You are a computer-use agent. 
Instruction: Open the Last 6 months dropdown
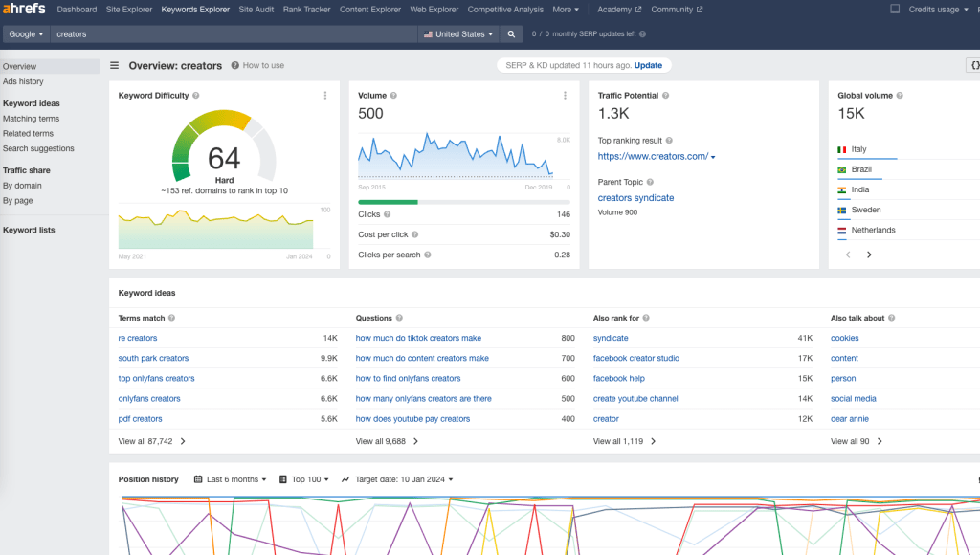tap(231, 479)
